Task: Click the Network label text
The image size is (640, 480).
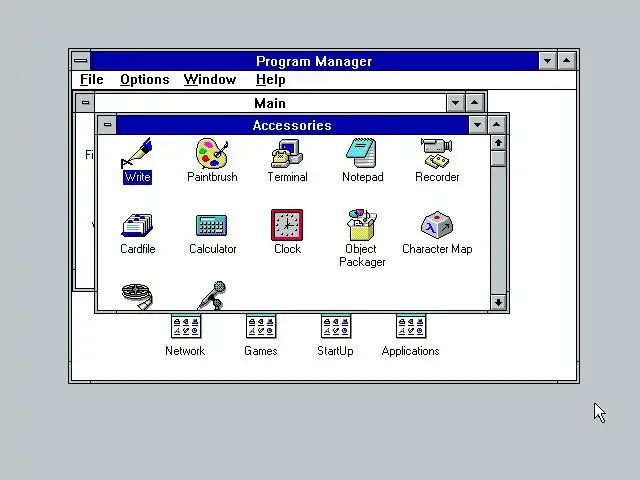Action: tap(185, 351)
